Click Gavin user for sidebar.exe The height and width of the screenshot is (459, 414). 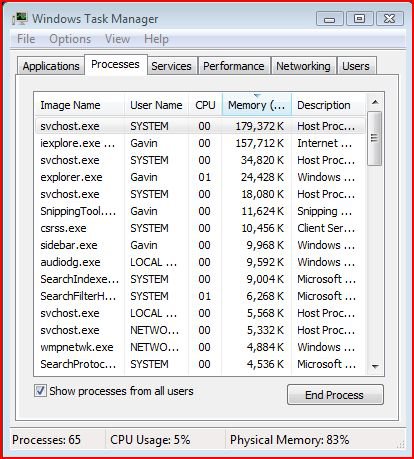(x=144, y=245)
